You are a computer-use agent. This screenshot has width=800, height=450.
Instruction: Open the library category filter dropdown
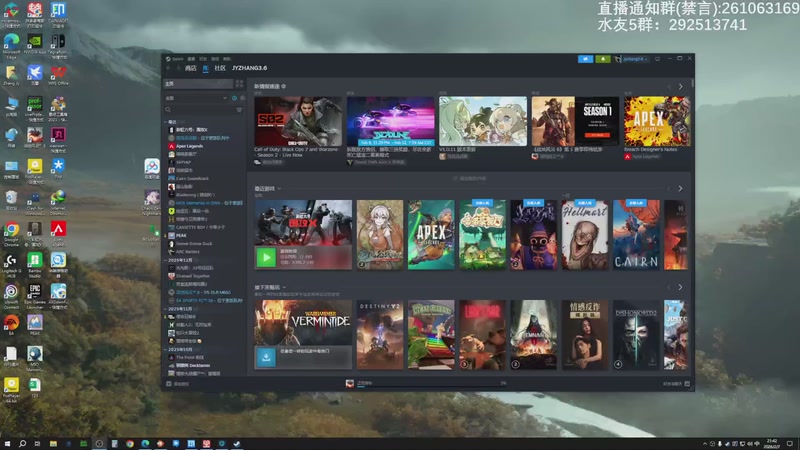[196, 98]
